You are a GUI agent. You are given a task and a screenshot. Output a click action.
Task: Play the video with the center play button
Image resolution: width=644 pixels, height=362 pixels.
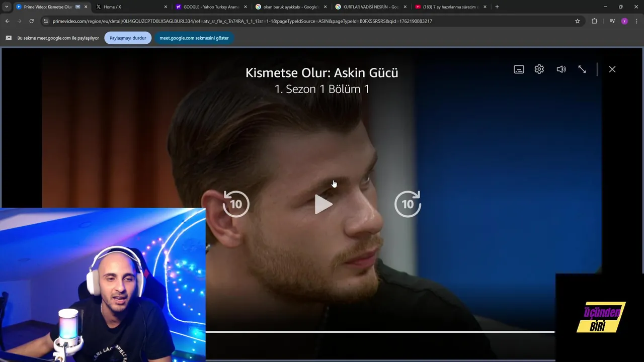[x=324, y=204]
